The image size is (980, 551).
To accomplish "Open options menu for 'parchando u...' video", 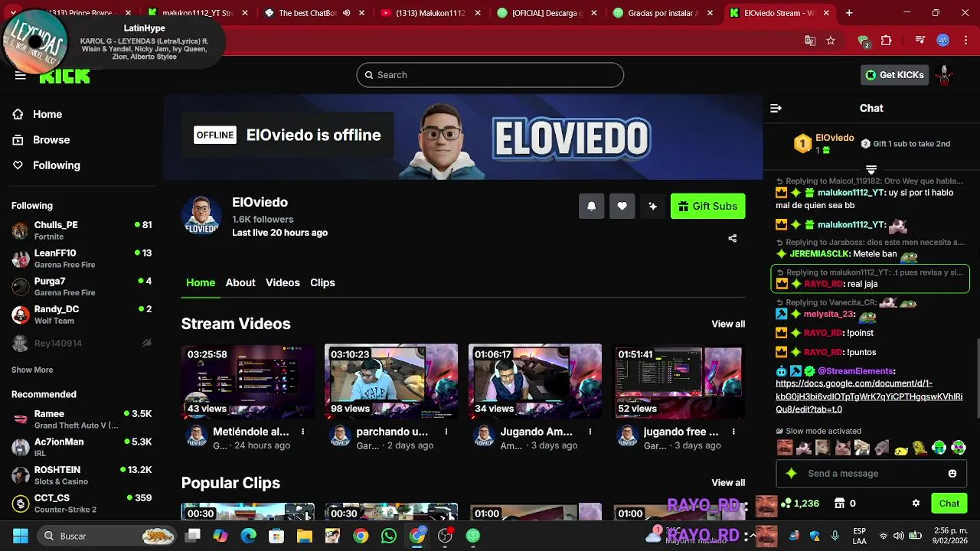I will point(446,432).
